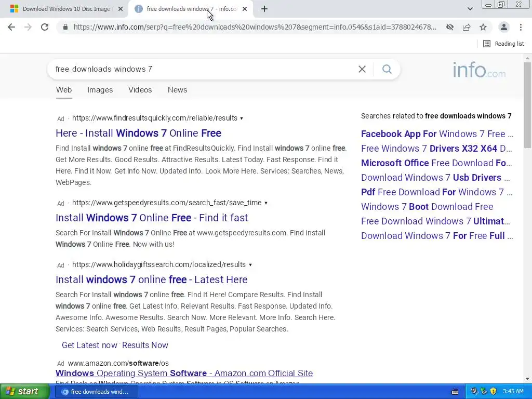Screen dimensions: 532x399
Task: Open the on-screen keyboard tray icon
Action: (455, 392)
